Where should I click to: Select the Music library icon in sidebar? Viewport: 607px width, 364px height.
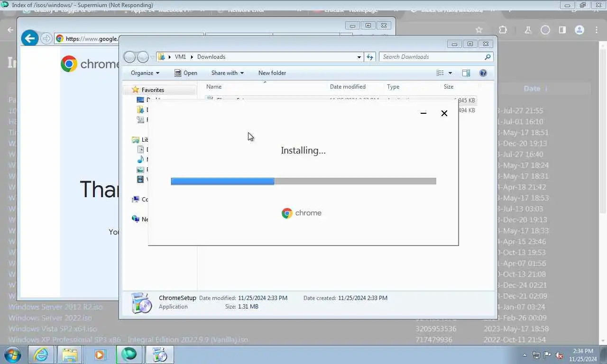coord(140,160)
